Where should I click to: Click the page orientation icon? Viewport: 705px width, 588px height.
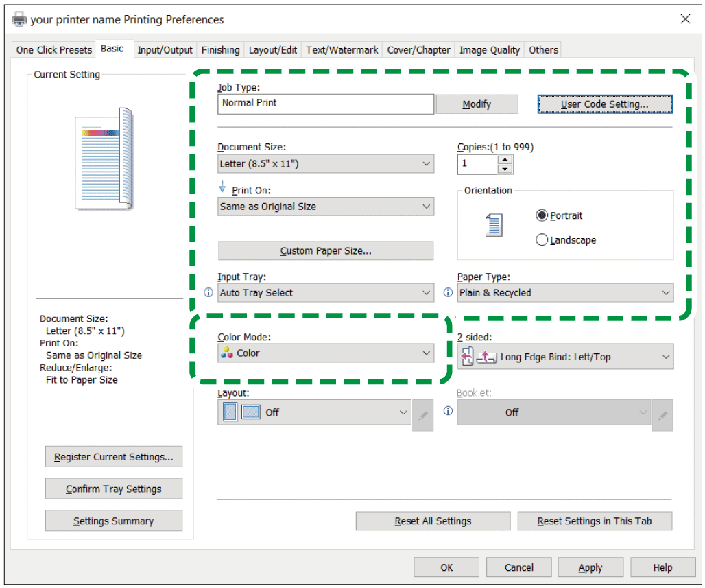point(494,226)
